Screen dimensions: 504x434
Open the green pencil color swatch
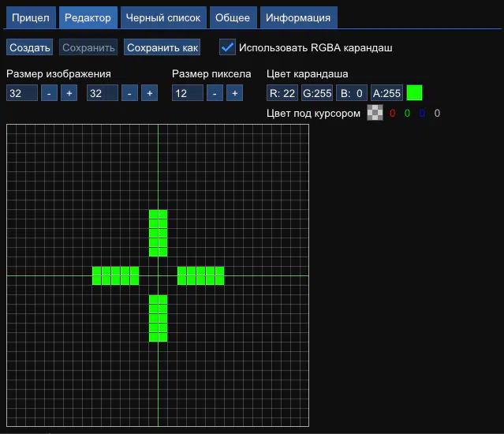click(414, 93)
